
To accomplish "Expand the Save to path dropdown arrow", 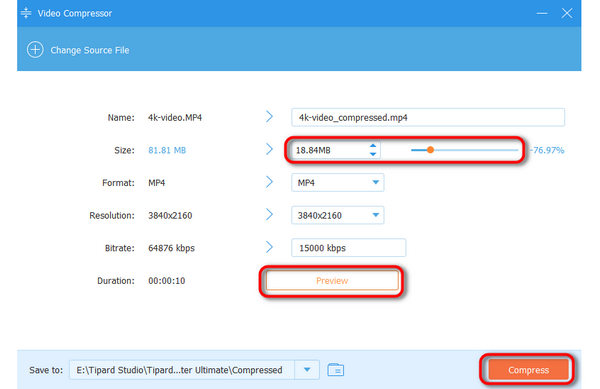I will tap(307, 370).
